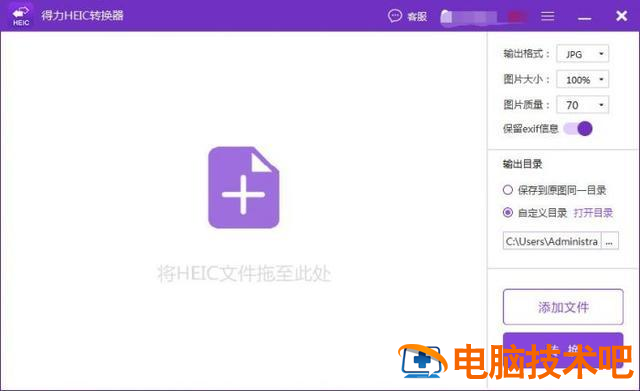Select save to original image folder
The image size is (640, 391).
(x=508, y=190)
